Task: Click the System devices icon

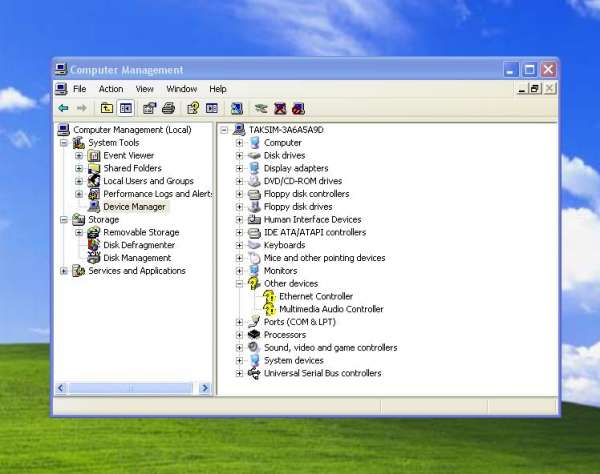Action: [254, 360]
